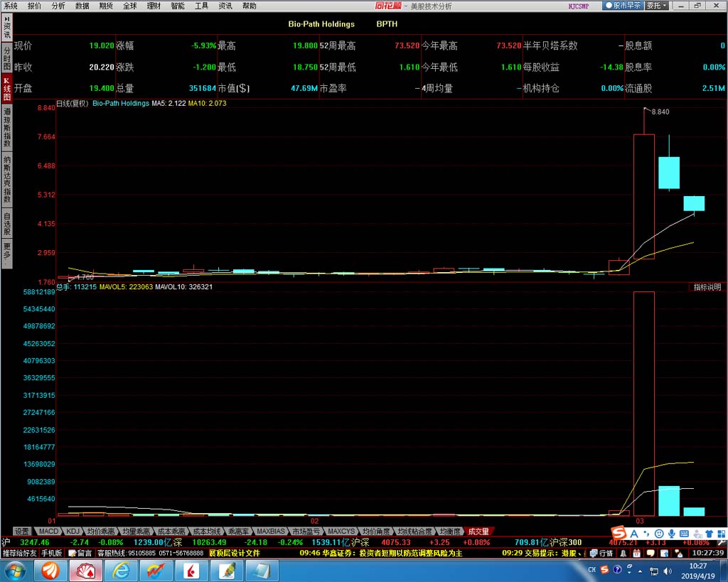The width and height of the screenshot is (728, 582).
Task: Switch to MACD indicator tab
Action: tap(48, 532)
